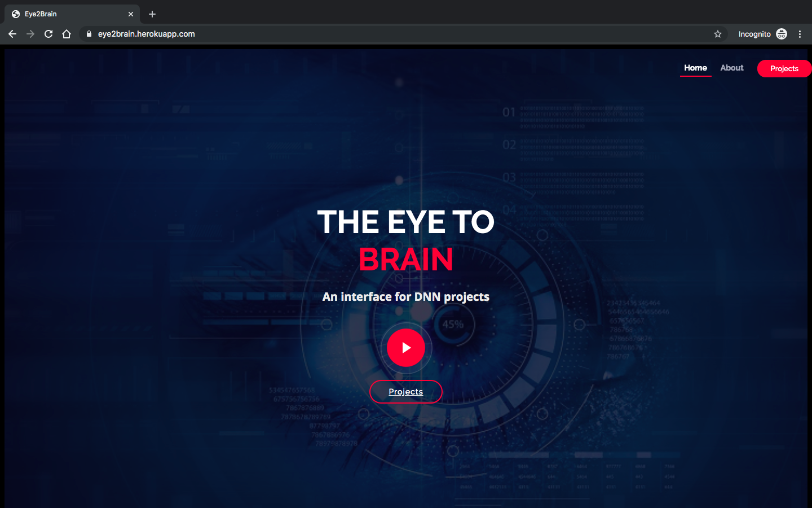Open the Chrome three-dot menu
The height and width of the screenshot is (508, 812).
(800, 34)
